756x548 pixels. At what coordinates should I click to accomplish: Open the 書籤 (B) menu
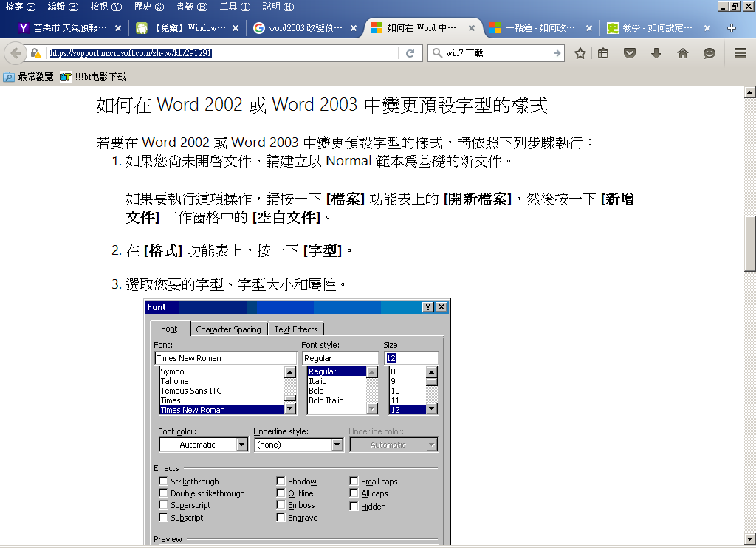tap(191, 7)
